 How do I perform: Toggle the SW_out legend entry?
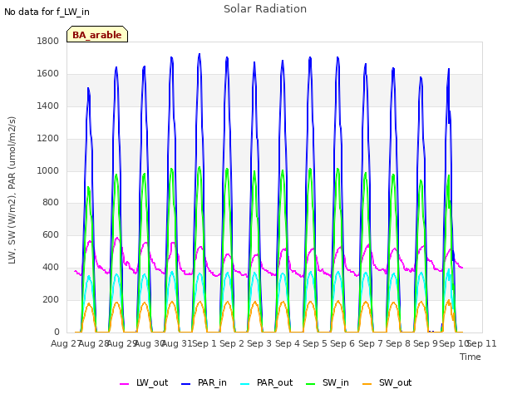387,382
